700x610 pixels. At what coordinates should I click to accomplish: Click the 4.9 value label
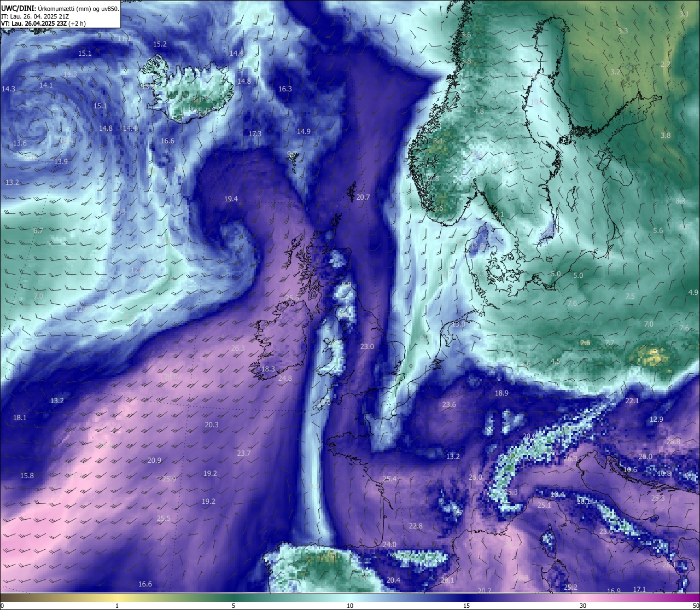click(693, 292)
